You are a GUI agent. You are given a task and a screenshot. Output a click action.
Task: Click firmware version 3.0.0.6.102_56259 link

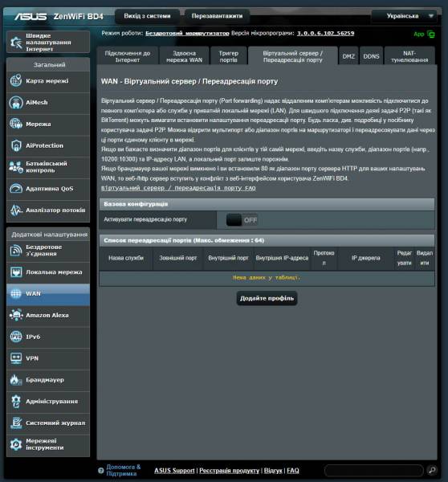pos(325,33)
